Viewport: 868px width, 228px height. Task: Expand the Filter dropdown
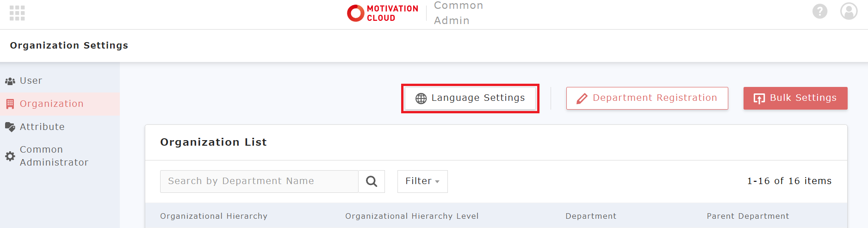(422, 181)
